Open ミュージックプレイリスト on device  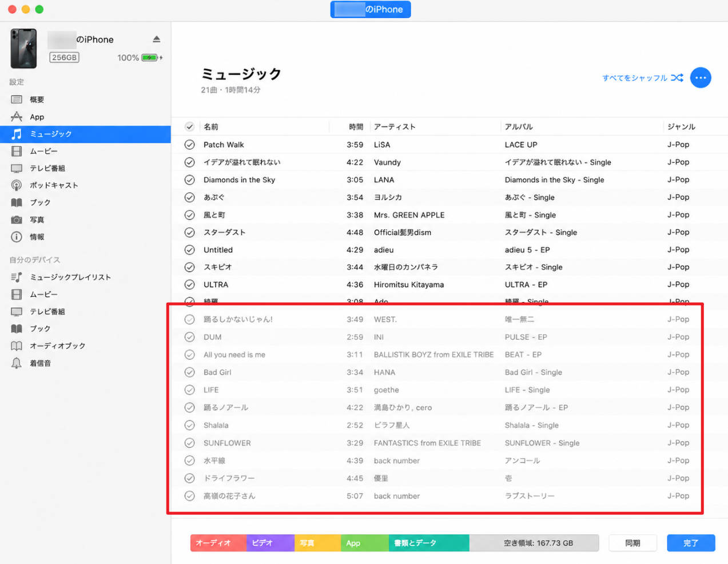tap(85, 277)
